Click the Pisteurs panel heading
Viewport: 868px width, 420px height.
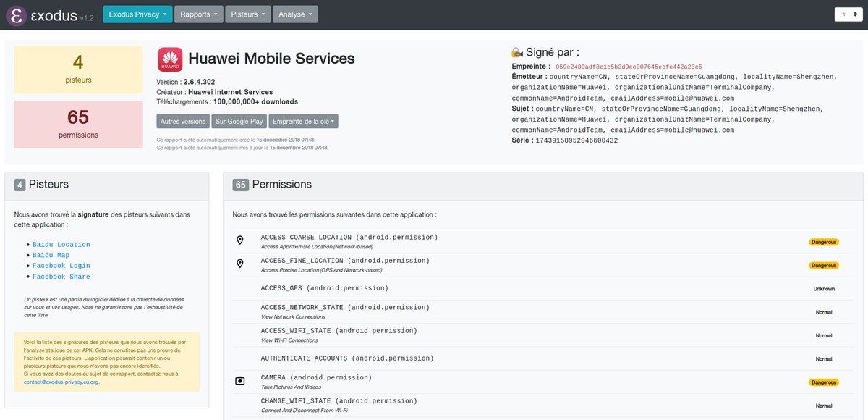pos(48,185)
